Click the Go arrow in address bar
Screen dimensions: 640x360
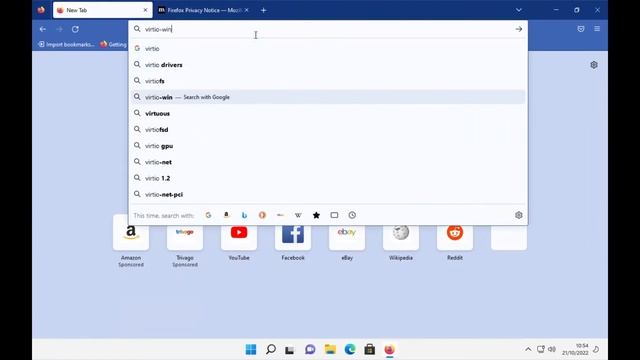[x=518, y=29]
